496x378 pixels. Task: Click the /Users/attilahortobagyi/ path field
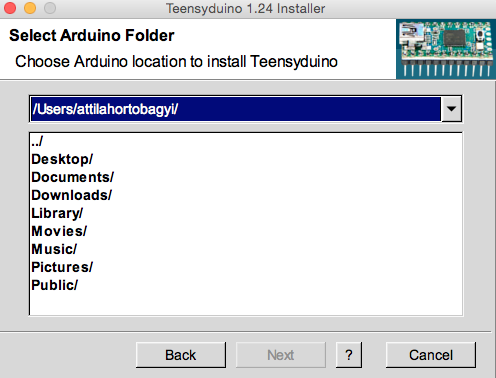(x=236, y=109)
